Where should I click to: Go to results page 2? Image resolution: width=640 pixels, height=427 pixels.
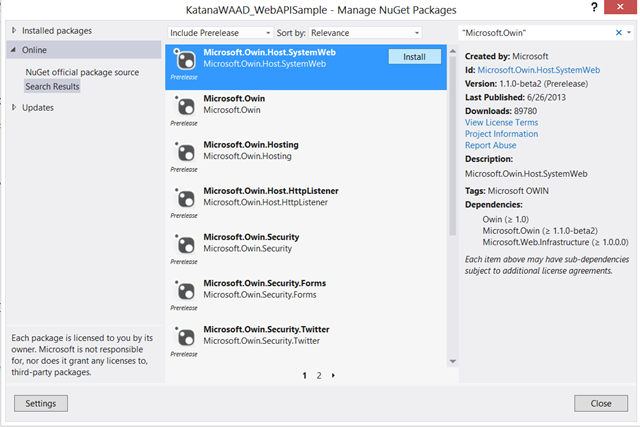click(319, 376)
